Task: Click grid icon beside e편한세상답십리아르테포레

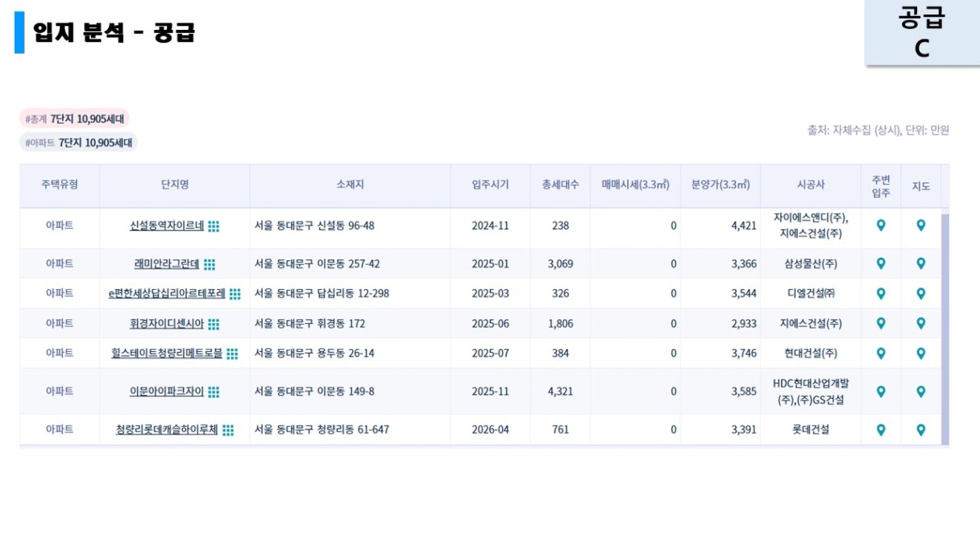Action: click(235, 294)
